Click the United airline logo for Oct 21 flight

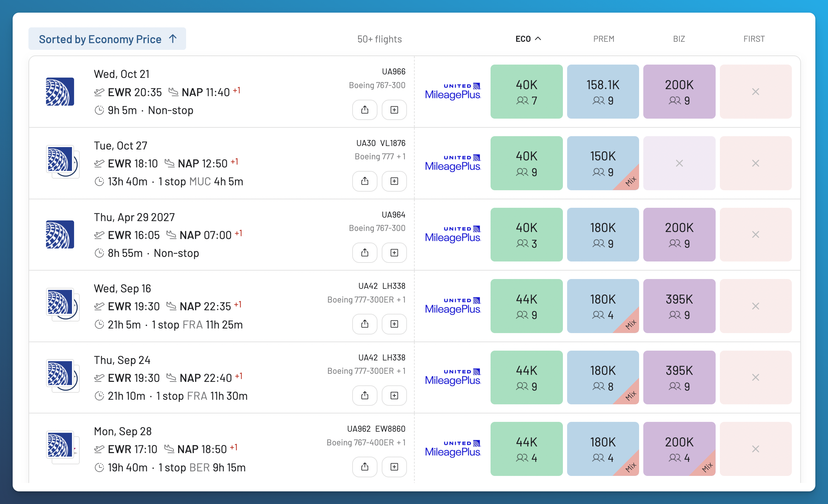click(60, 92)
